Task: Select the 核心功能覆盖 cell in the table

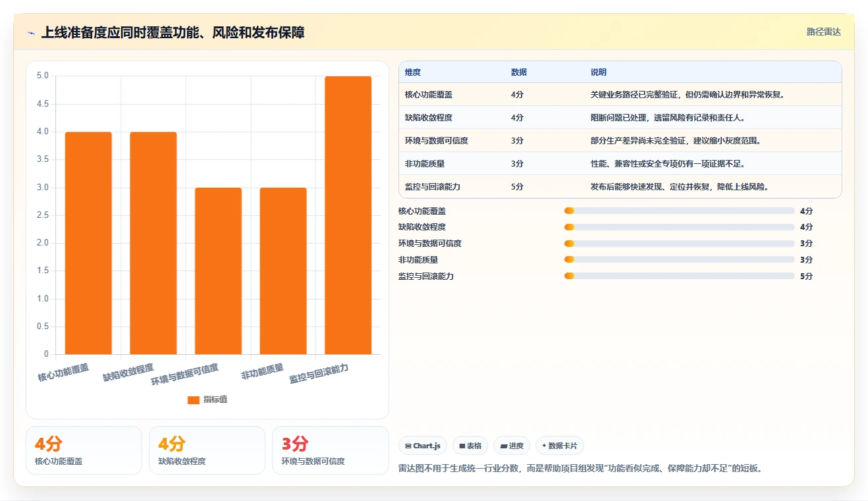Action: (429, 95)
